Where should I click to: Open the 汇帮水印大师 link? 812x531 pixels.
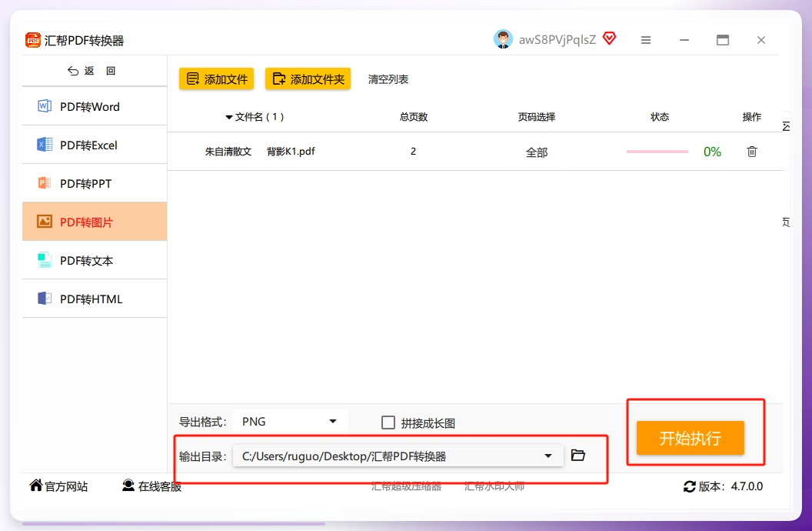(494, 486)
